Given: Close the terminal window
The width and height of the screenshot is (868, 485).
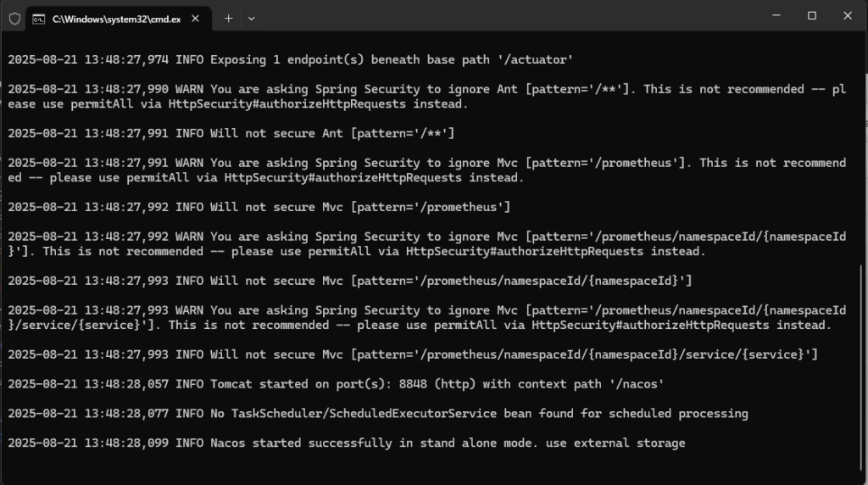Looking at the screenshot, I should 848,15.
